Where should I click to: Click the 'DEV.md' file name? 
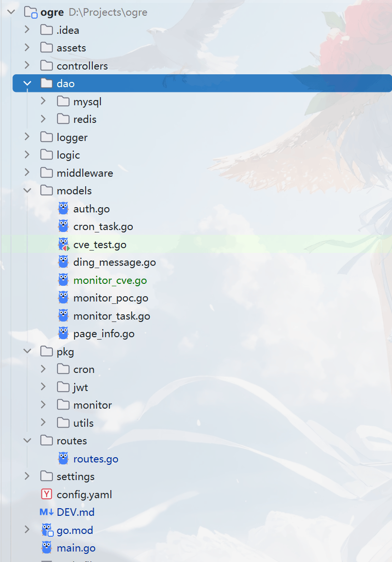tap(76, 512)
